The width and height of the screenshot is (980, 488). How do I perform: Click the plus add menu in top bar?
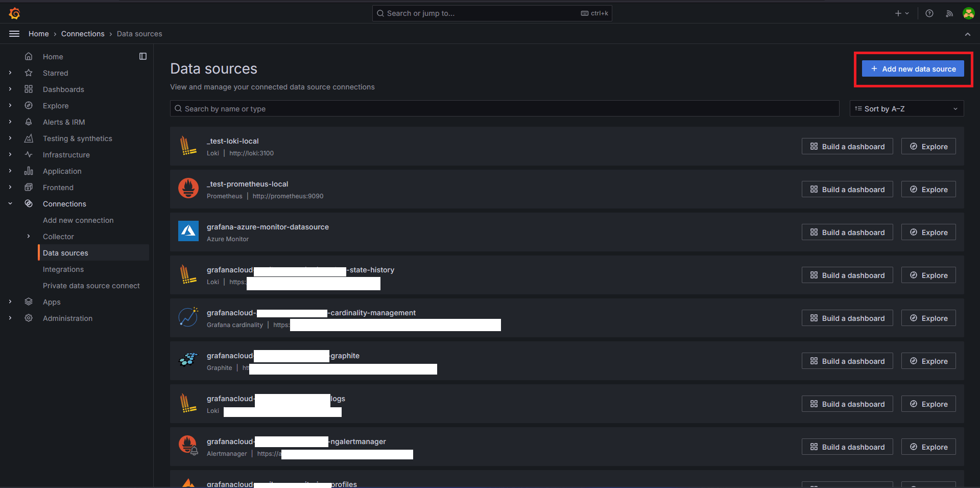(902, 13)
